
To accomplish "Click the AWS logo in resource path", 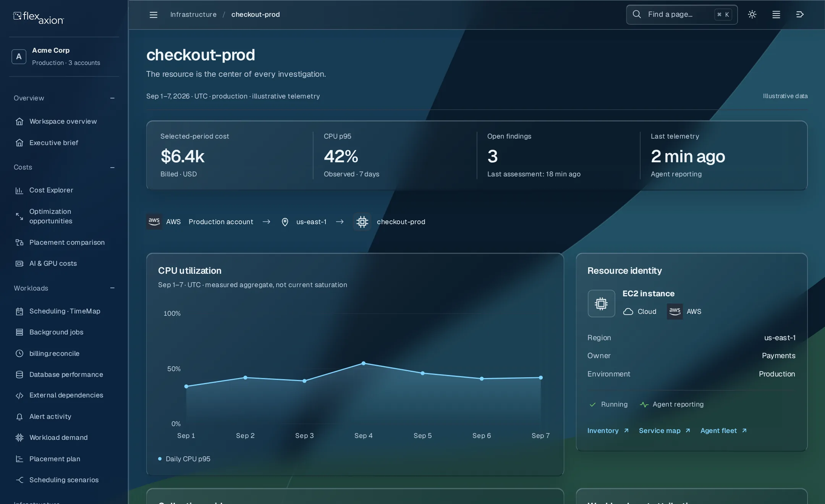I will tap(154, 221).
